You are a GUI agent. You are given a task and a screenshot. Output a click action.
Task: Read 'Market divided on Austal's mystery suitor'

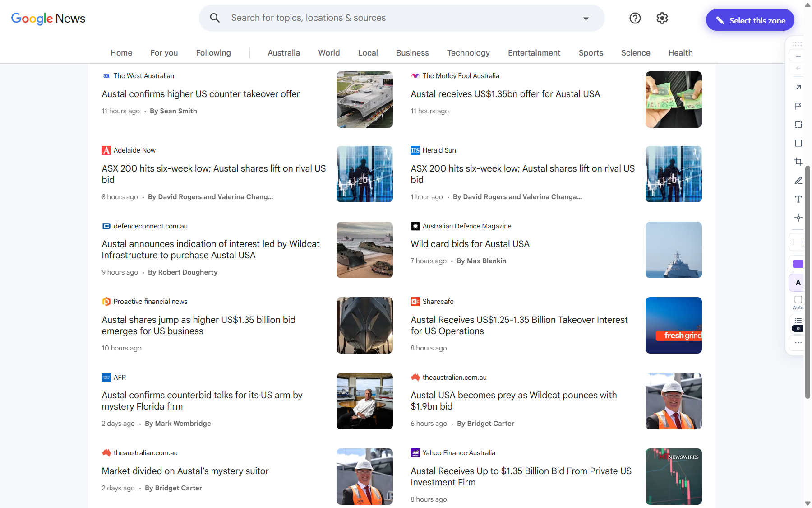[x=185, y=471]
